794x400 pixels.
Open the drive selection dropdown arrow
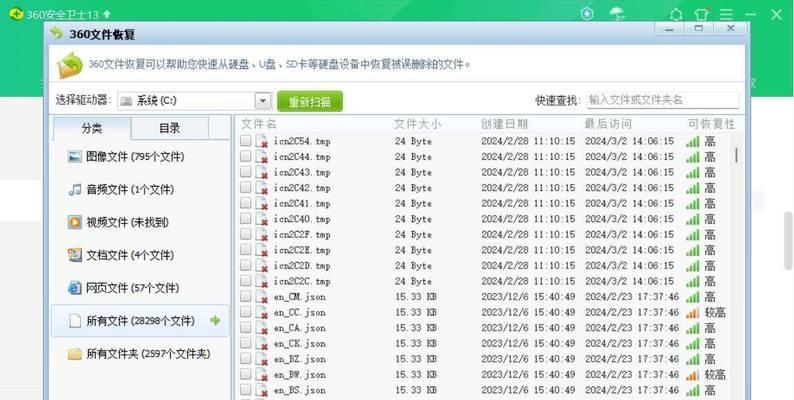coord(263,101)
